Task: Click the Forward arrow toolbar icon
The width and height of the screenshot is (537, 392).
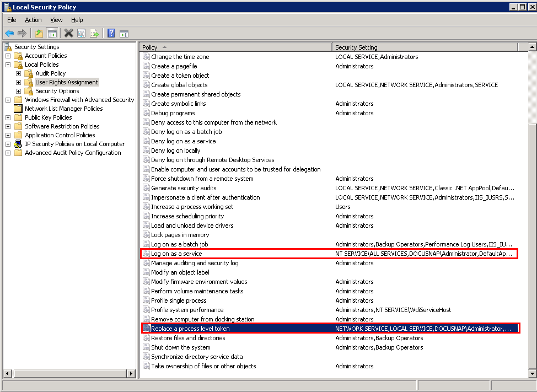Action: click(22, 33)
